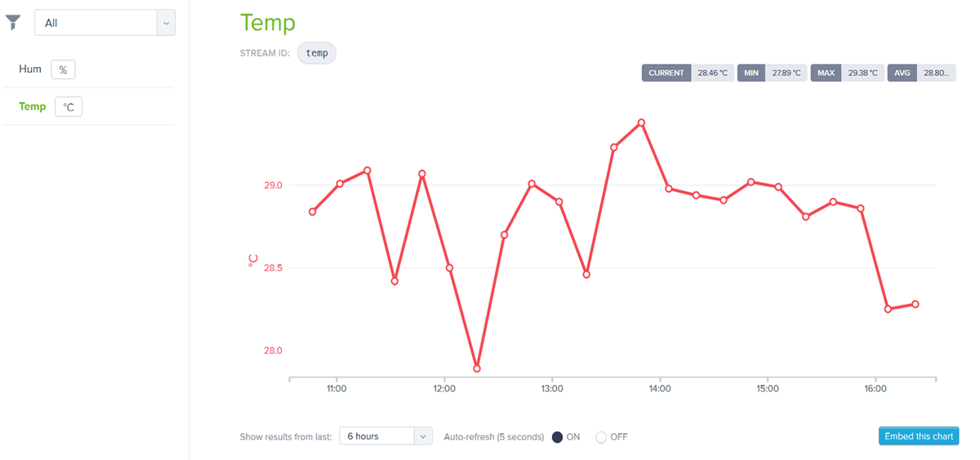Click the °C unit badge

[69, 107]
